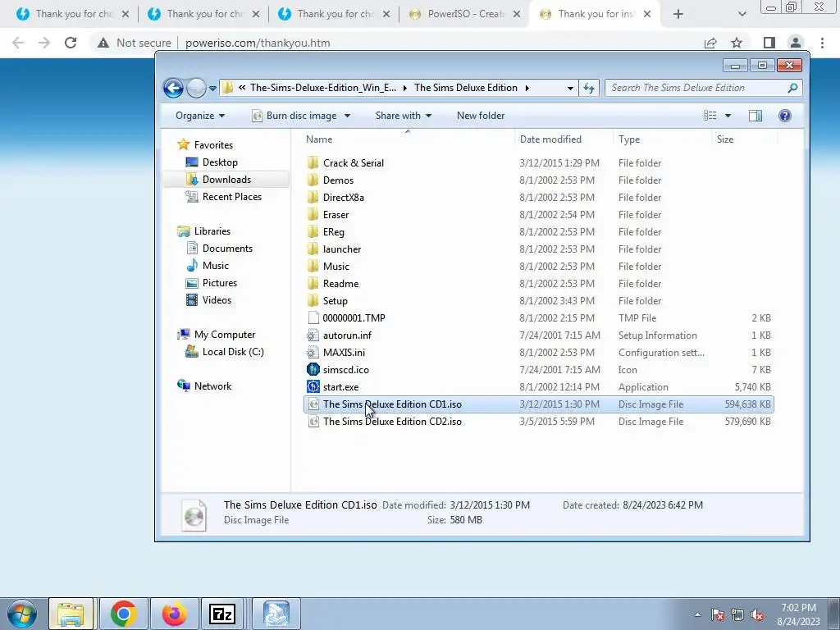Click New folder button
840x630 pixels.
481,116
